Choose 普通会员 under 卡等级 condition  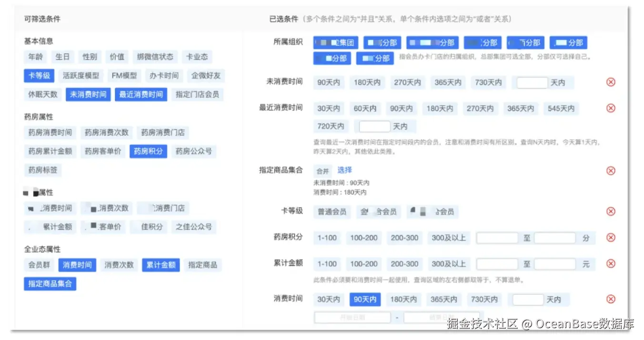pos(332,212)
